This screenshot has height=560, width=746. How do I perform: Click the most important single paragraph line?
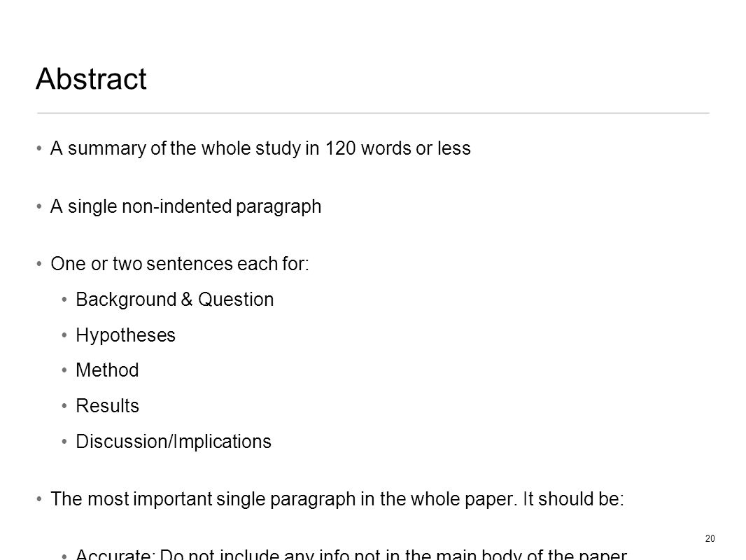pyautogui.click(x=337, y=499)
